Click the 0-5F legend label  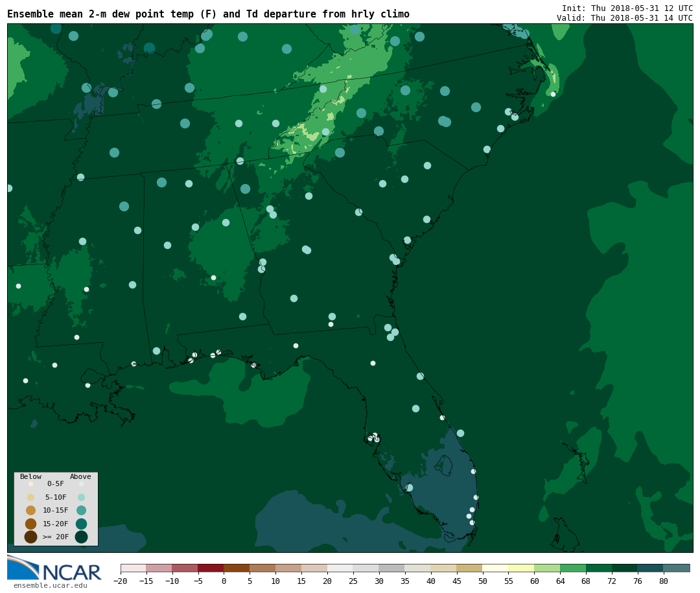coord(56,483)
